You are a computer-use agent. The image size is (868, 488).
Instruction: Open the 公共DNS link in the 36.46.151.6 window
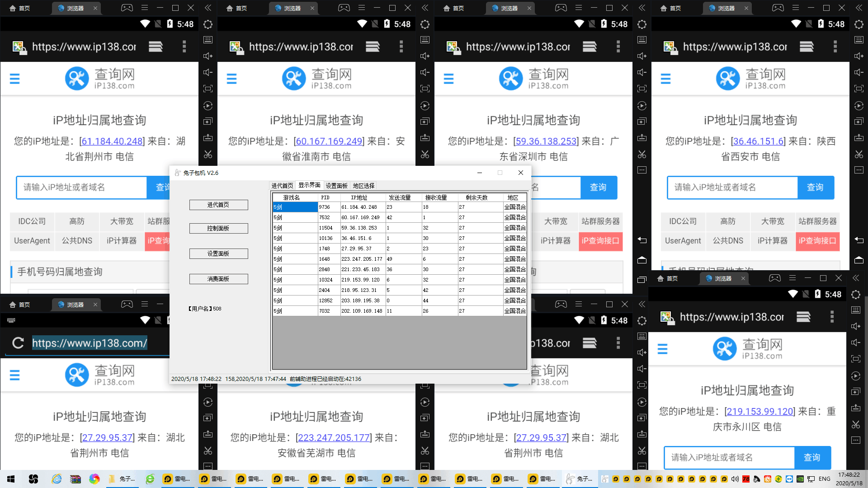click(x=728, y=241)
